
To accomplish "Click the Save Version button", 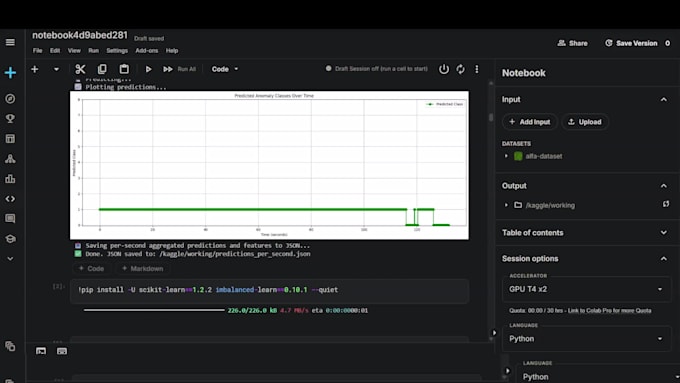I will pos(631,43).
